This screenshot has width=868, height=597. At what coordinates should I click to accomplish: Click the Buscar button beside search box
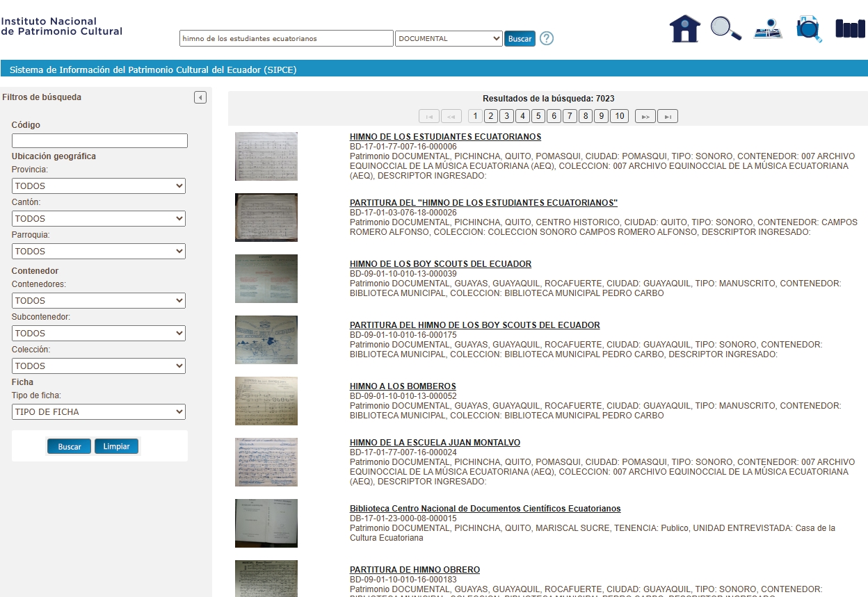(520, 39)
